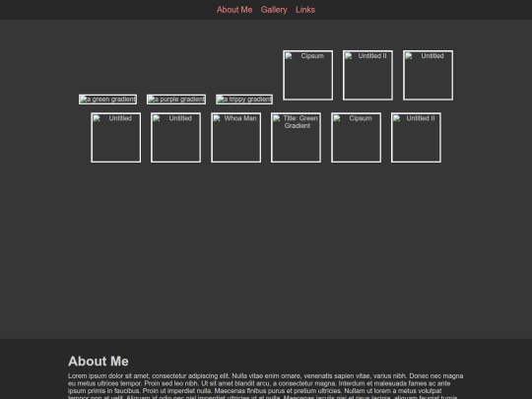This screenshot has width=532, height=399.
Task: Open Cipsum thumbnail in the Whoa Man row
Action: (357, 138)
